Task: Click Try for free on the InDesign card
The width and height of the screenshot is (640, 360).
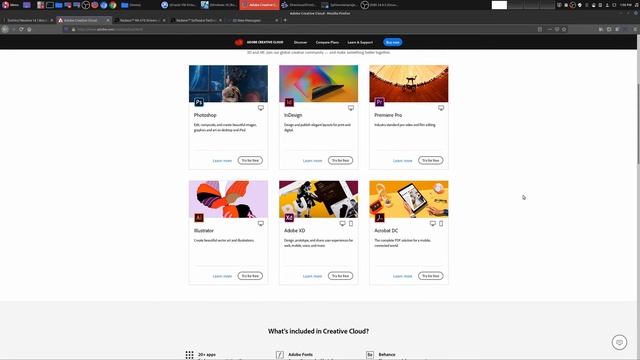Action: pyautogui.click(x=340, y=160)
